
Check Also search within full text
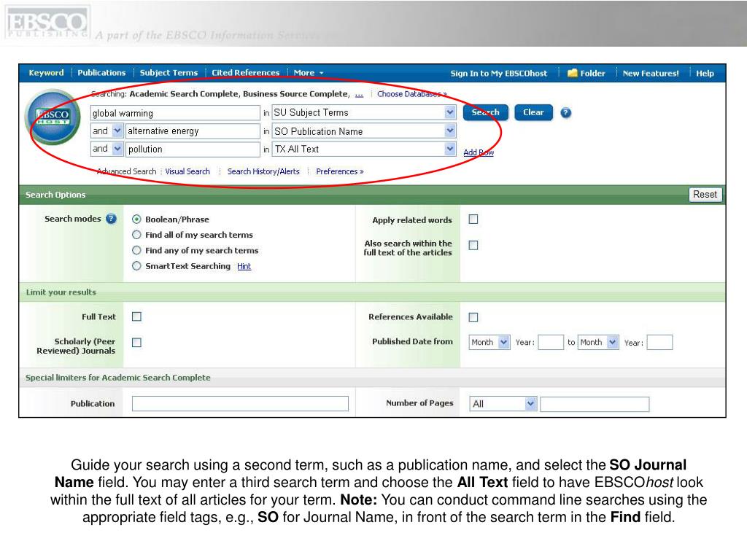coord(473,245)
